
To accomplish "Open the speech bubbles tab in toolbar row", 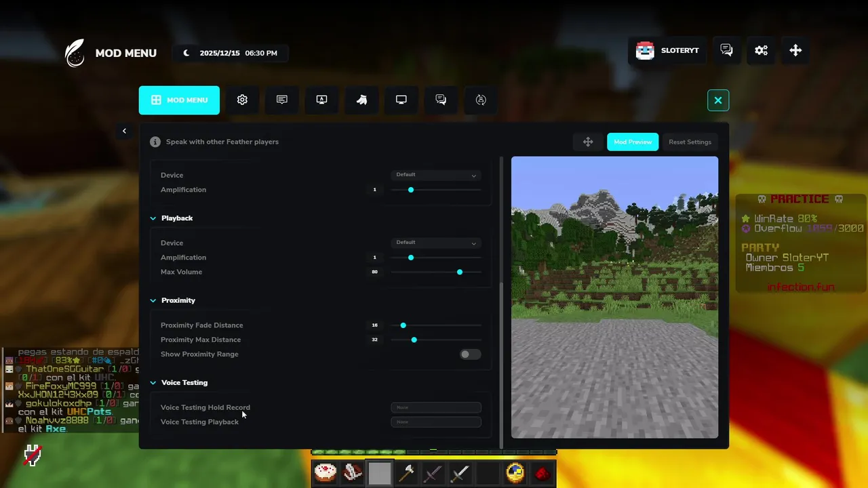I will [441, 100].
